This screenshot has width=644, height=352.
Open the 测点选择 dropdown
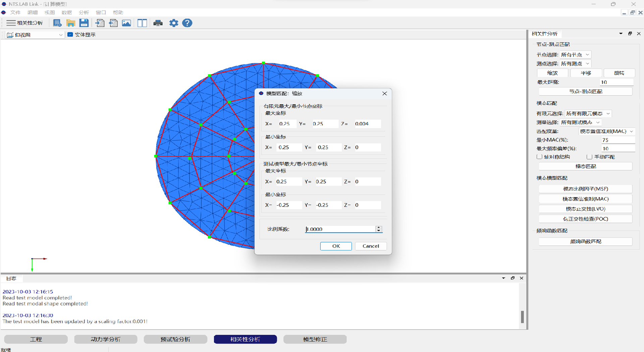coord(576,63)
